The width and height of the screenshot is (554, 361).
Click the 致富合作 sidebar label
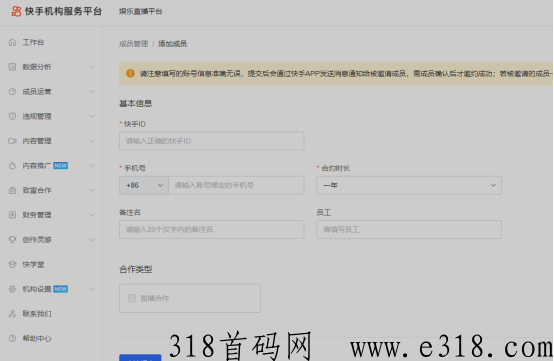pyautogui.click(x=37, y=190)
